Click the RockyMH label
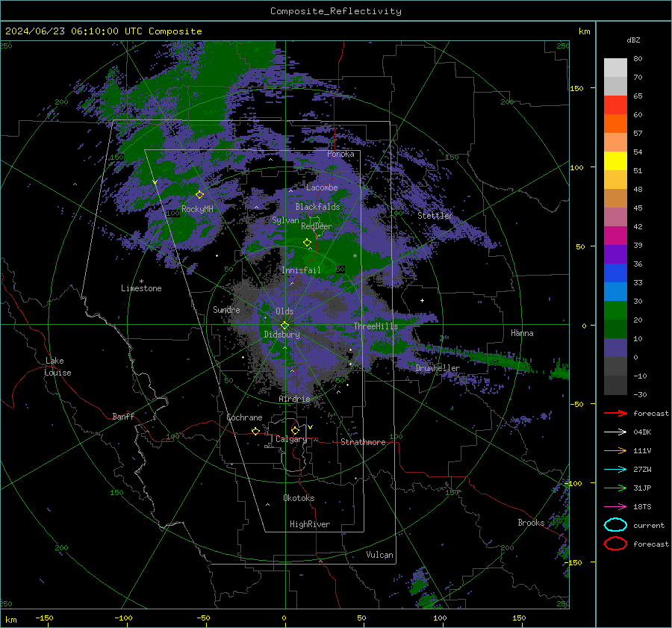This screenshot has height=628, width=672. coord(197,209)
